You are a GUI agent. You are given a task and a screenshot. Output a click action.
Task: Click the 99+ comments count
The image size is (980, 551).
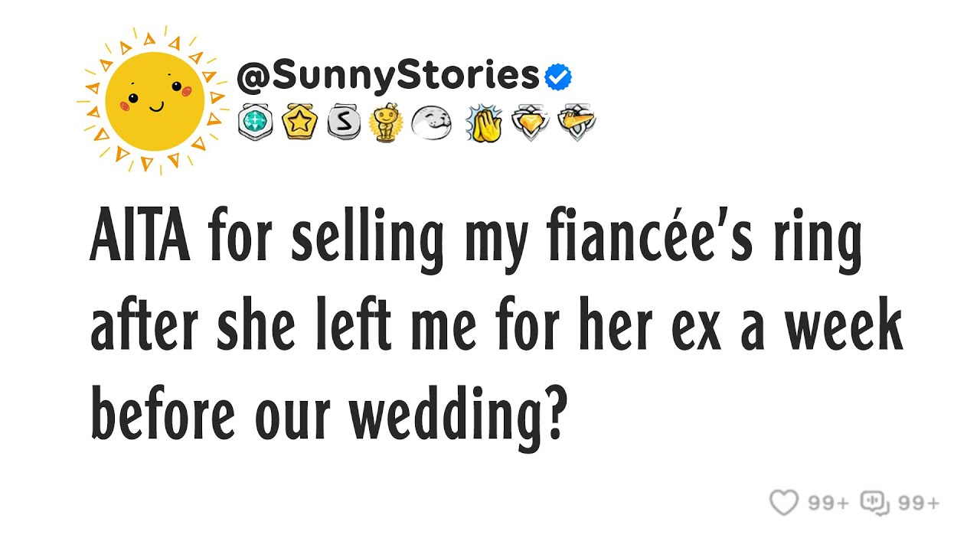[x=919, y=504]
